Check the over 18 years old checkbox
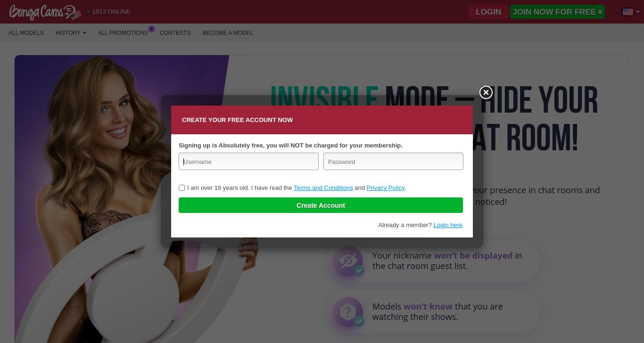Image resolution: width=644 pixels, height=343 pixels. tap(182, 188)
